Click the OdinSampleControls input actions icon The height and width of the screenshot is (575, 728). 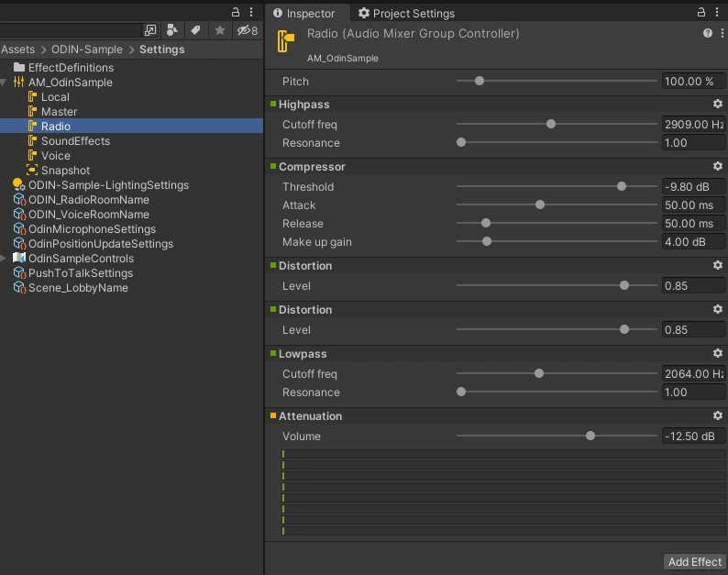(19, 258)
